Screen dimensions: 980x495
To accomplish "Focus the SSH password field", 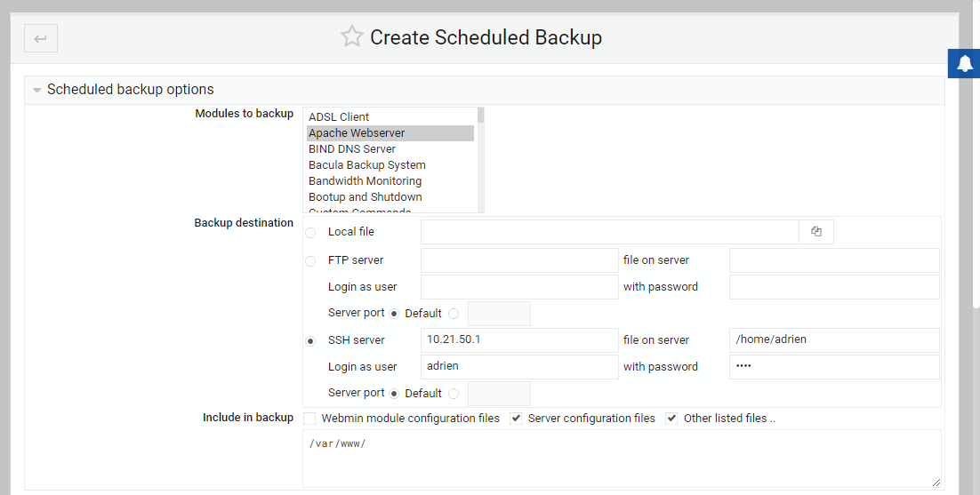I will point(833,367).
